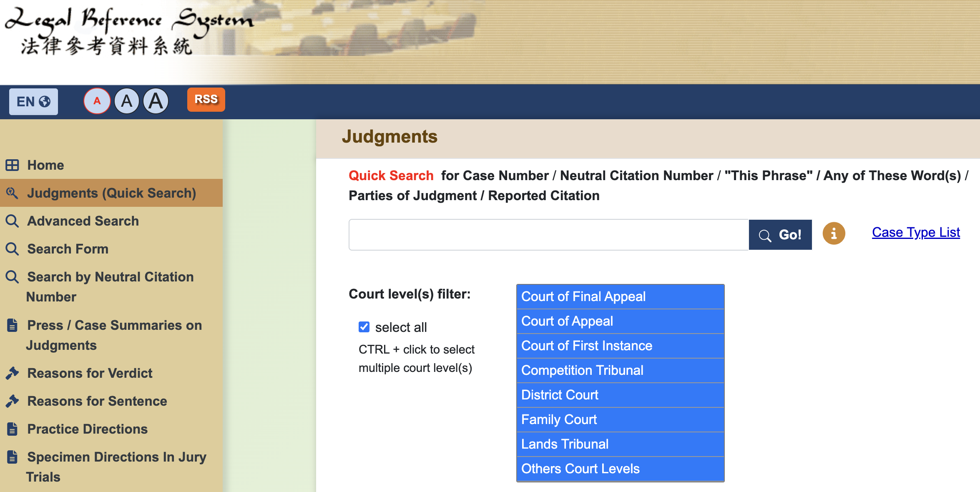Image resolution: width=980 pixels, height=492 pixels.
Task: Select the medium font size icon
Action: click(x=126, y=101)
